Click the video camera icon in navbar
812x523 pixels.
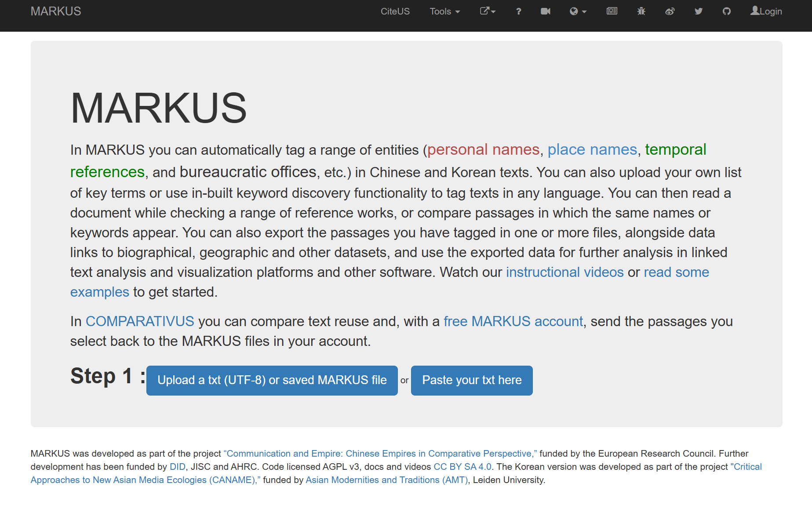point(546,11)
